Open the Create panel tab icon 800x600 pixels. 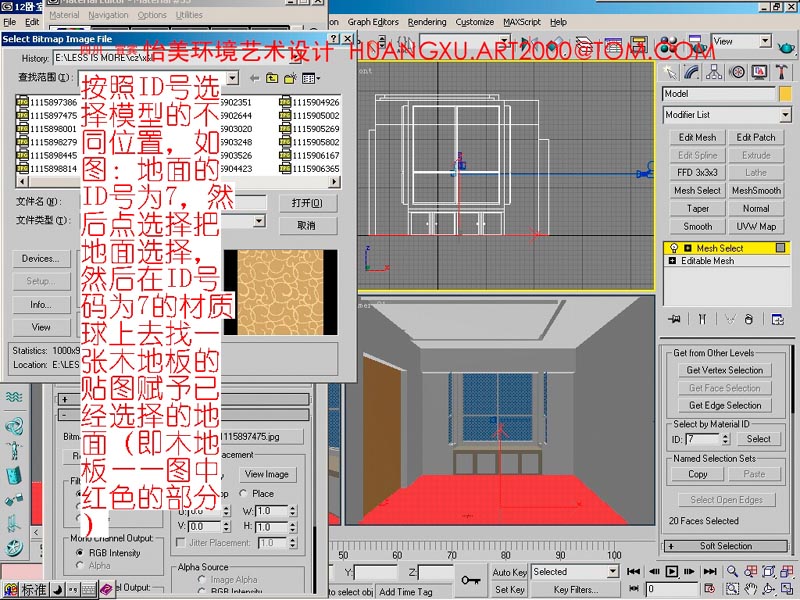pyautogui.click(x=670, y=72)
